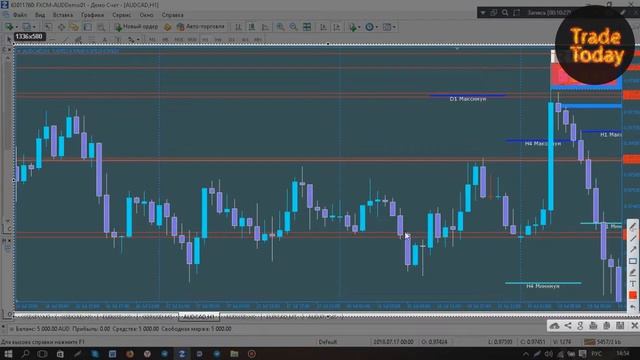Open the Справка menu
The width and height of the screenshot is (640, 360).
173,15
